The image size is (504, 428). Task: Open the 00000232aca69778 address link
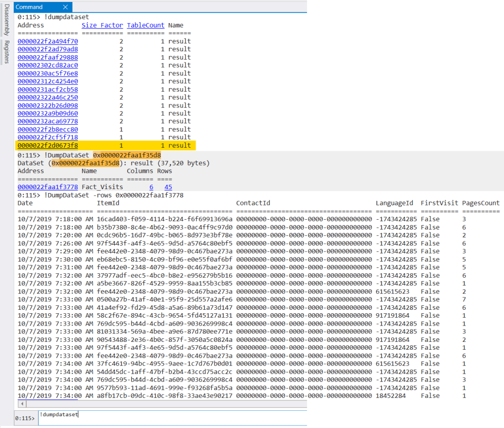[x=48, y=121]
